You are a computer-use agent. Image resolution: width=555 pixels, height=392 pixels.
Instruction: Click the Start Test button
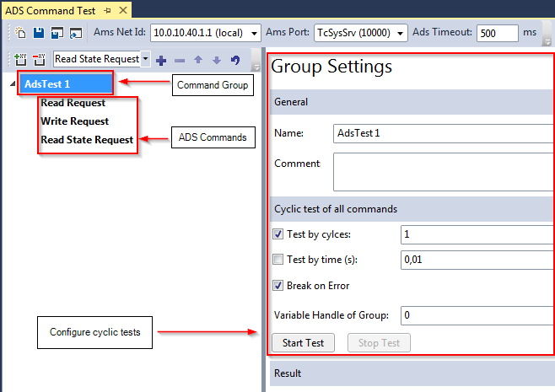click(303, 343)
